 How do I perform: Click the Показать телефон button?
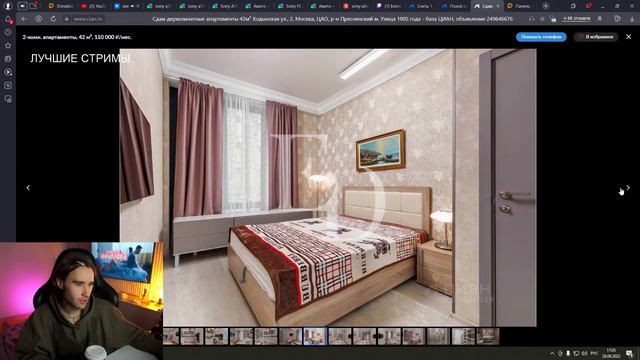(x=541, y=37)
